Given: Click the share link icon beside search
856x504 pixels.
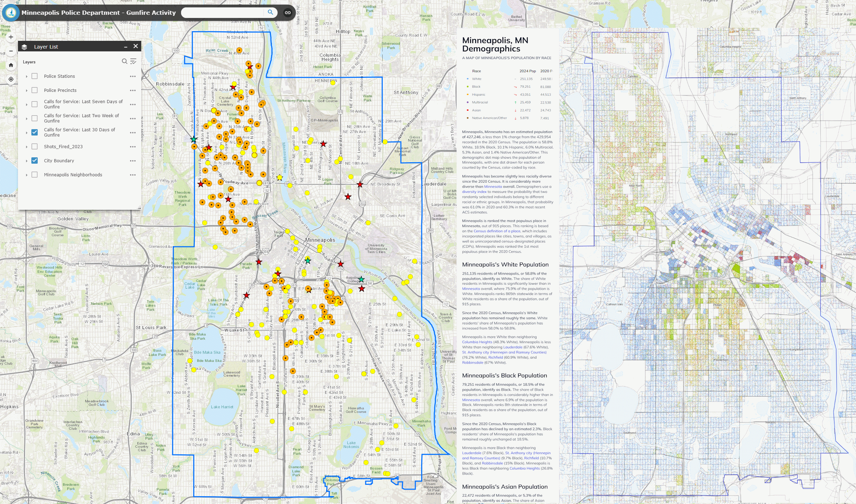Looking at the screenshot, I should pyautogui.click(x=288, y=13).
